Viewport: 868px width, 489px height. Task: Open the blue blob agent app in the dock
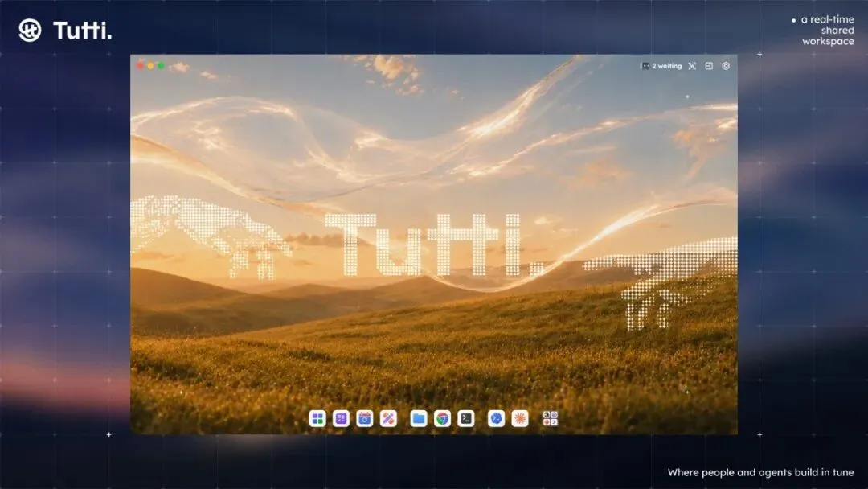point(496,419)
